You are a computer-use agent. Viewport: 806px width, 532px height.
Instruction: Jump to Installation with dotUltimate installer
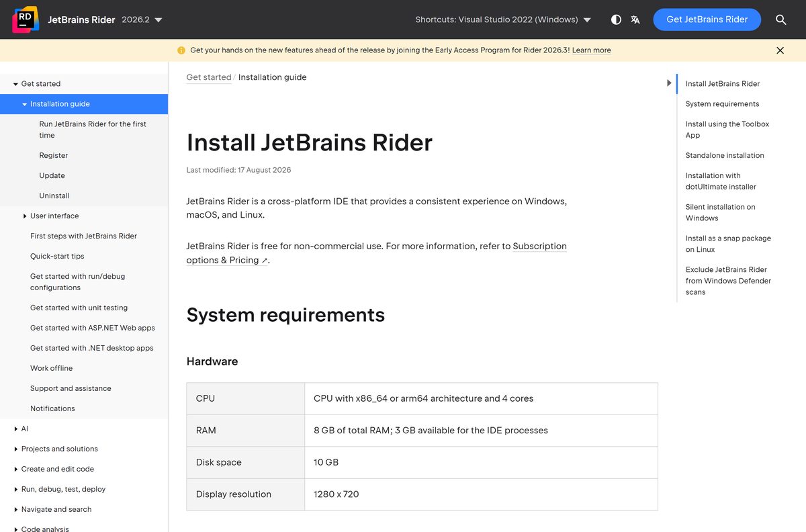721,181
